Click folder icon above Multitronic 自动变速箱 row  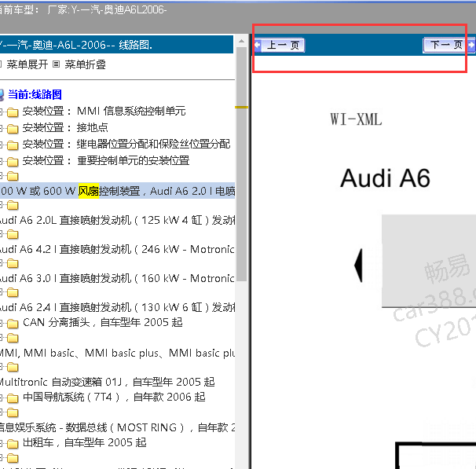pos(13,367)
